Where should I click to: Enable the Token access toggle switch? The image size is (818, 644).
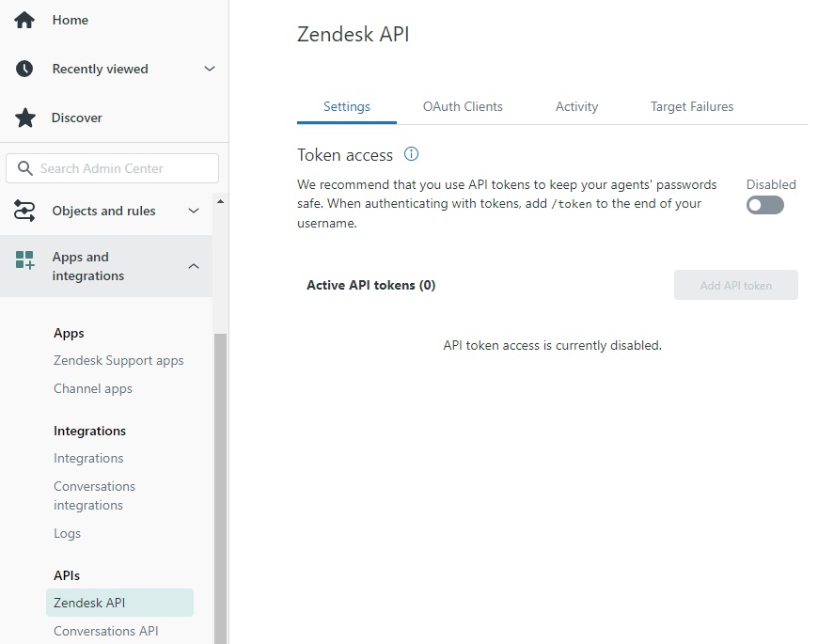coord(764,205)
